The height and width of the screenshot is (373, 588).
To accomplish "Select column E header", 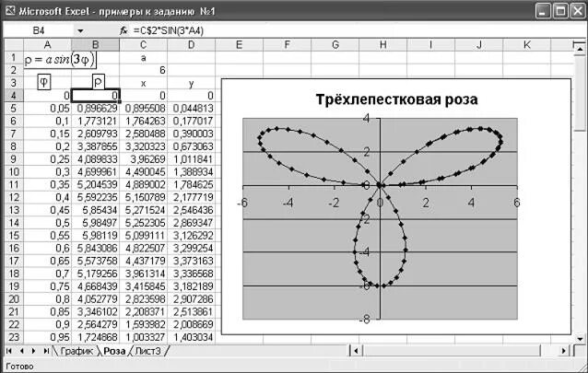I will click(x=240, y=45).
